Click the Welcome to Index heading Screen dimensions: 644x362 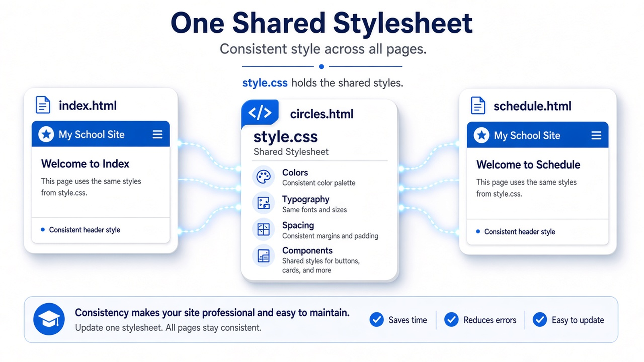(x=85, y=164)
